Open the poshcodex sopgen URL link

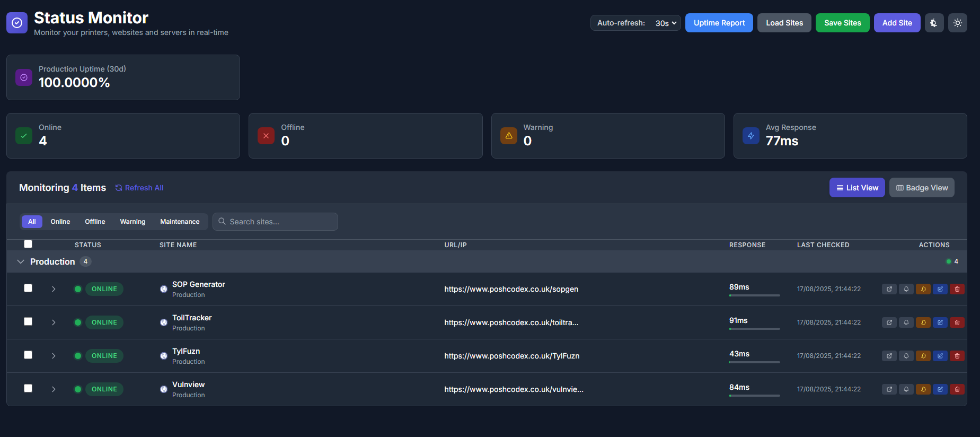[511, 289]
